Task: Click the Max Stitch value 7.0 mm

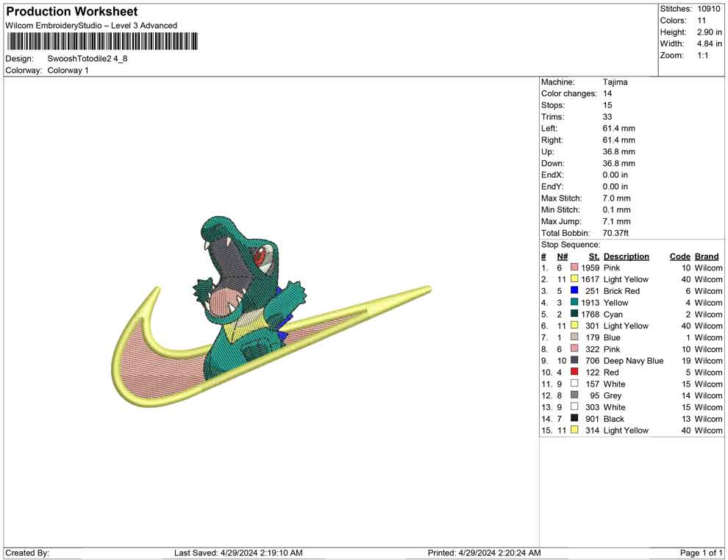Action: click(616, 198)
